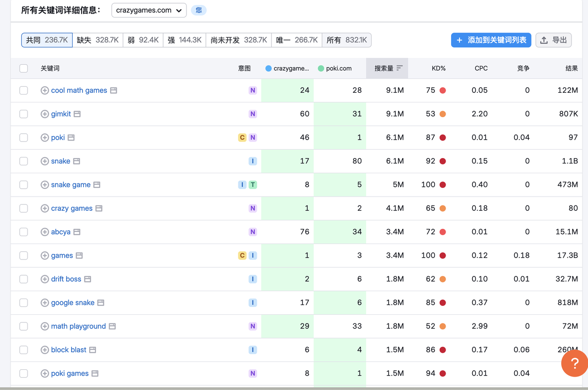Open the crazygames.com domain dropdown
This screenshot has height=390, width=588.
coord(149,10)
